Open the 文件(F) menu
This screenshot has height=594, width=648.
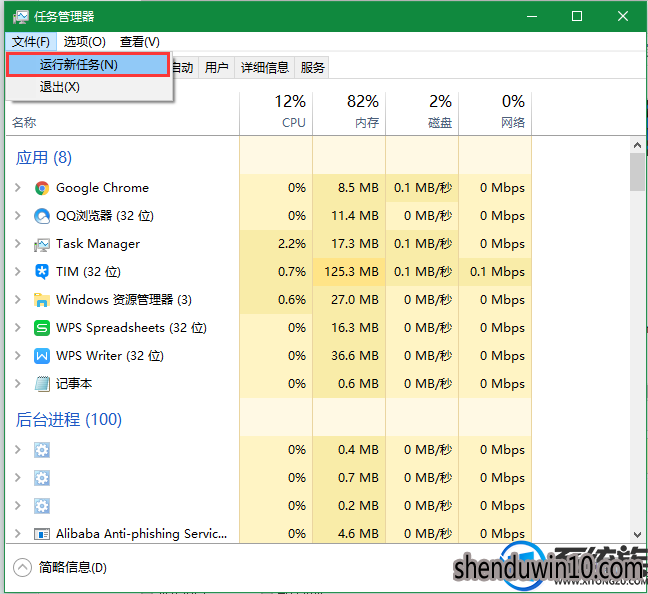click(31, 42)
